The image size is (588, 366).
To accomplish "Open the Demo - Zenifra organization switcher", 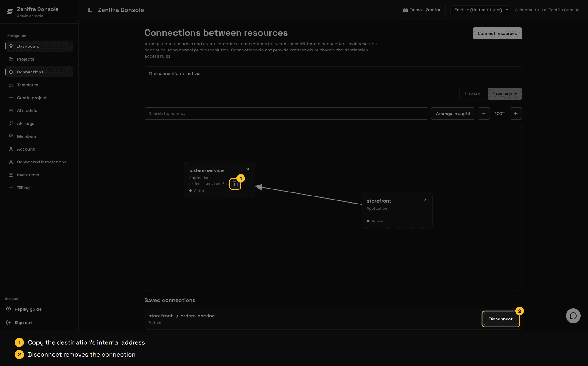I will click(422, 10).
